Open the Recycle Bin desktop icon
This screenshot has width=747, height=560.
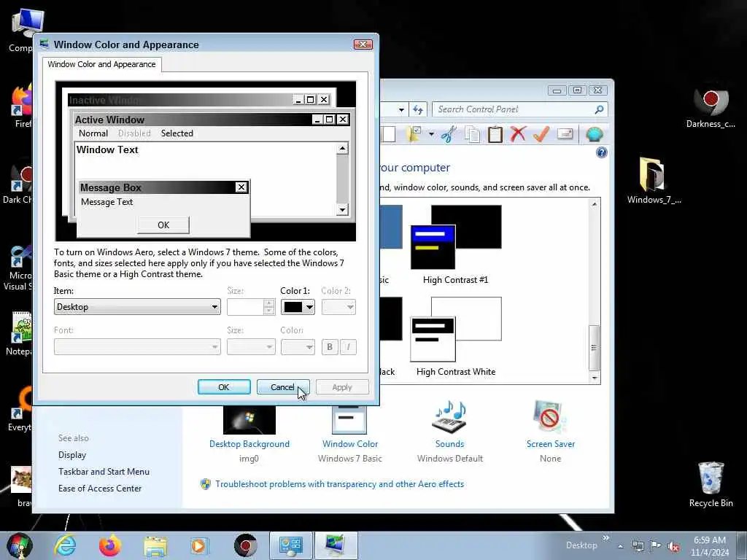point(711,484)
